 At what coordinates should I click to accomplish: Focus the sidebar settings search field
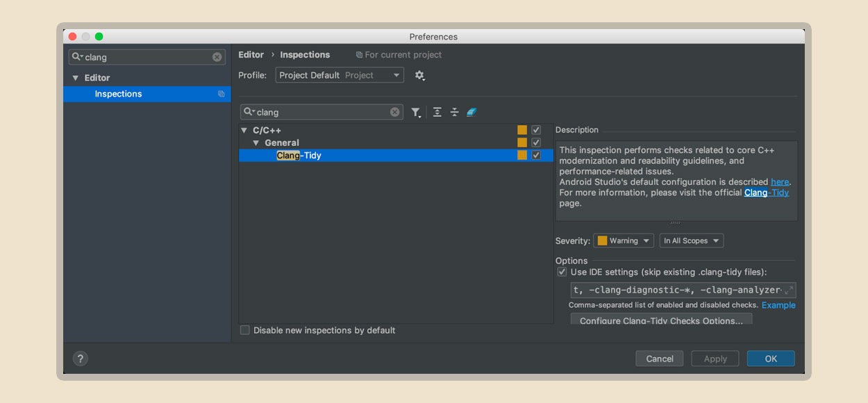pos(147,57)
